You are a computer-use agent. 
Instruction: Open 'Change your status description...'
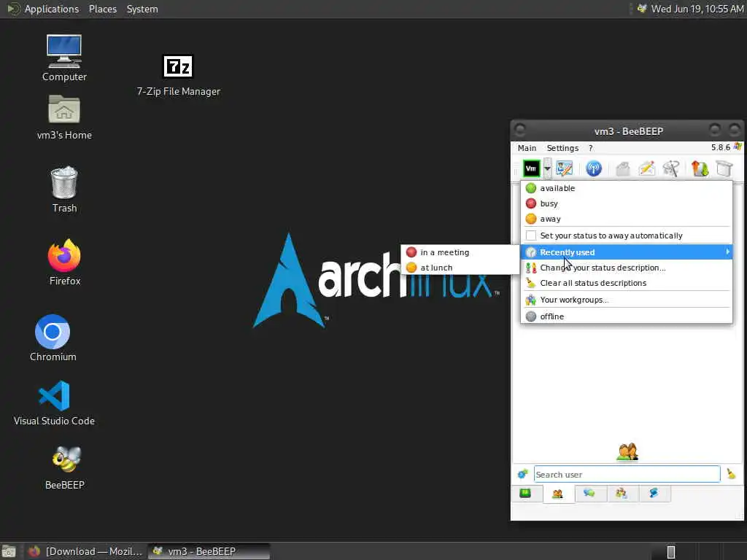[626, 267]
